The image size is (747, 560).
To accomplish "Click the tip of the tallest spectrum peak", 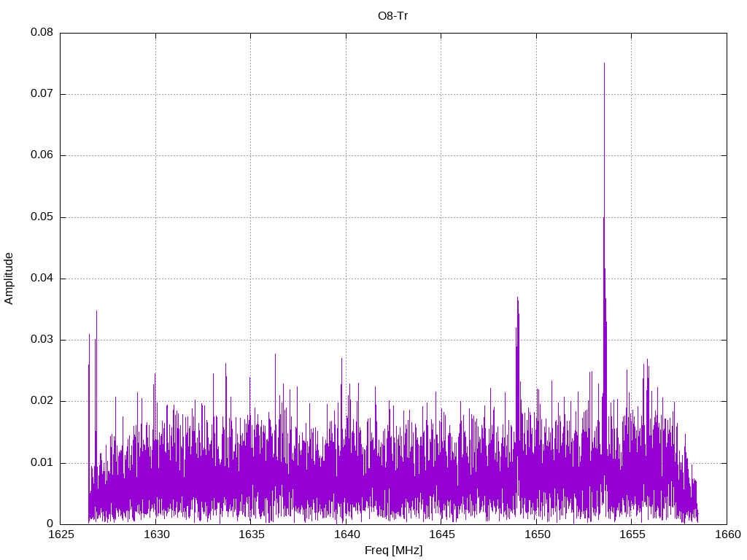I will pyautogui.click(x=604, y=63).
